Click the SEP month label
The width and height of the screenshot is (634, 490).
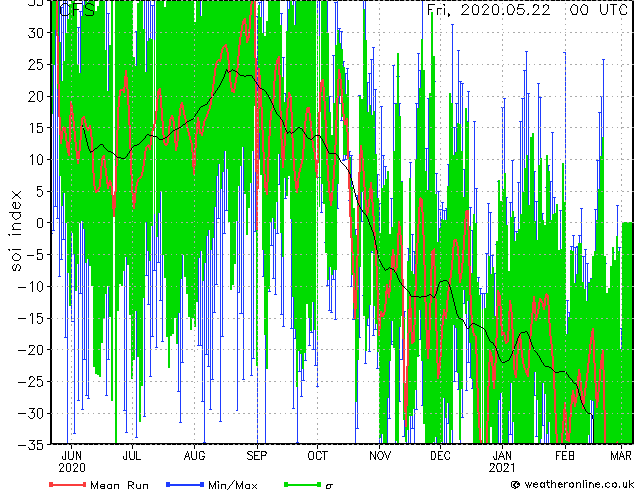pyautogui.click(x=257, y=456)
